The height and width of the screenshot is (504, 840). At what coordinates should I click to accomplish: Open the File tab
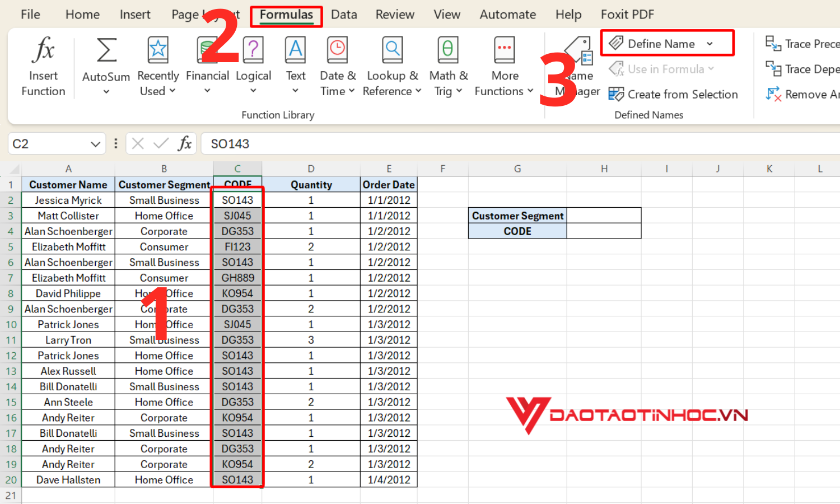click(x=30, y=15)
